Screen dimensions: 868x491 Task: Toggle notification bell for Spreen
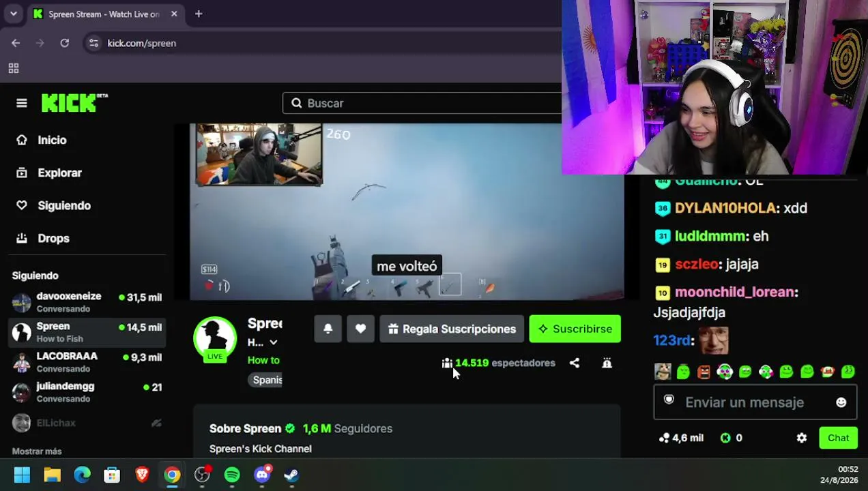tap(328, 329)
